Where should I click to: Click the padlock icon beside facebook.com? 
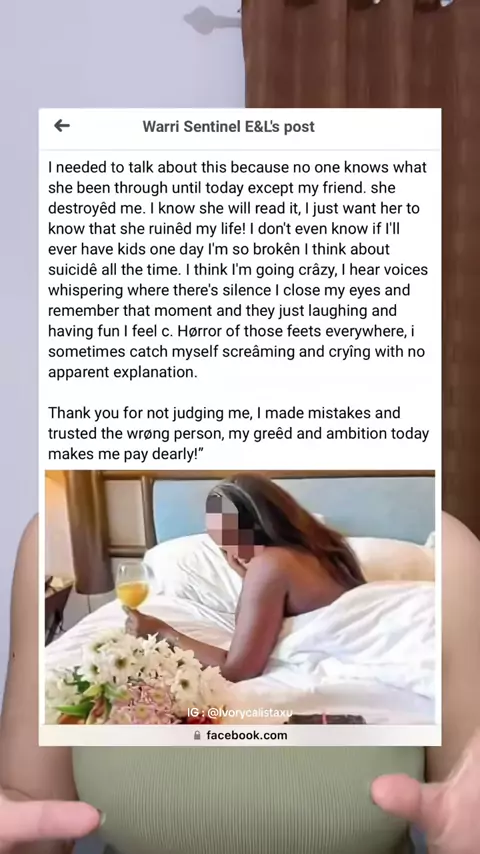pyautogui.click(x=197, y=735)
